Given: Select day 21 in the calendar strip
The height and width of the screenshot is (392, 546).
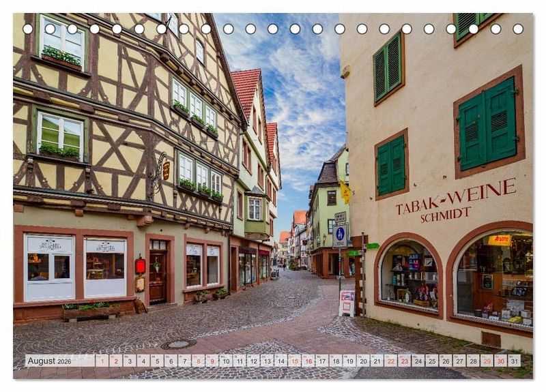Looking at the screenshot, I should pos(377,361).
